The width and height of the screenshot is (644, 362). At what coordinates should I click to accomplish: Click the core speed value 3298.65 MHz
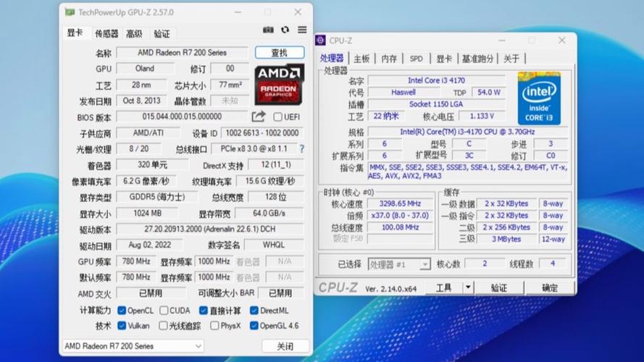pyautogui.click(x=400, y=203)
